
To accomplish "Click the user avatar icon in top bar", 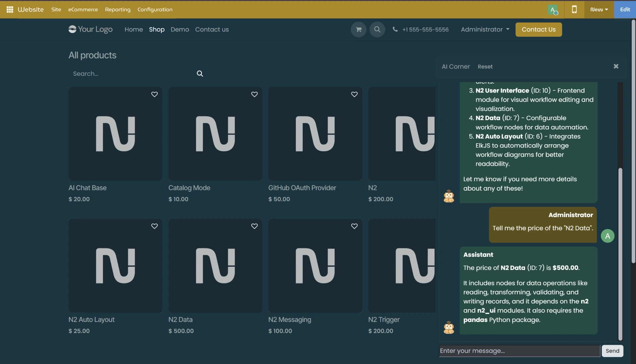I will tap(553, 10).
